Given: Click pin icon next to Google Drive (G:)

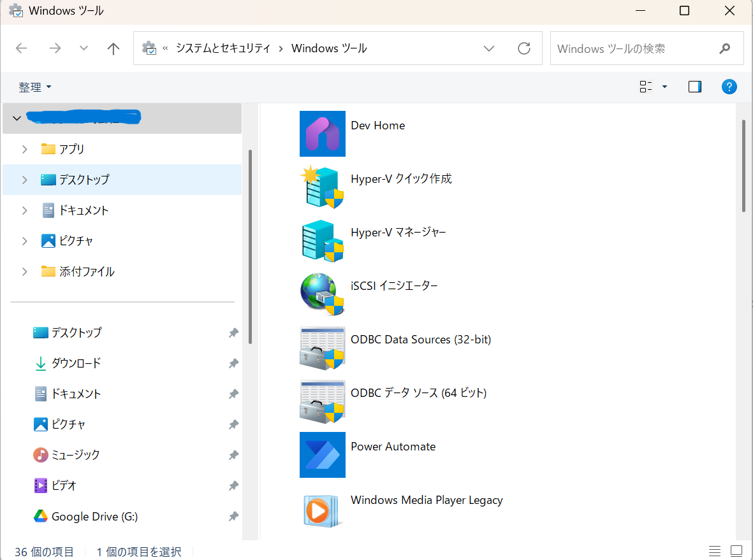Looking at the screenshot, I should (233, 516).
